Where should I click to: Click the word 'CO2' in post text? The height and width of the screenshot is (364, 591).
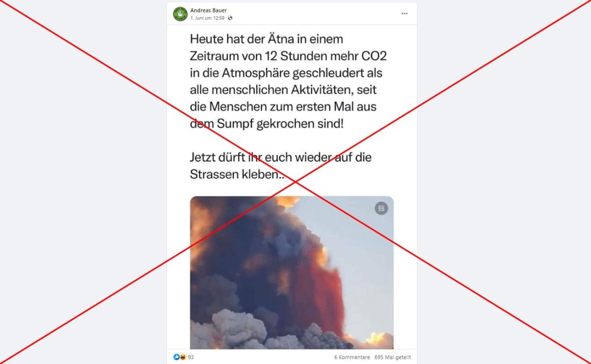(374, 56)
